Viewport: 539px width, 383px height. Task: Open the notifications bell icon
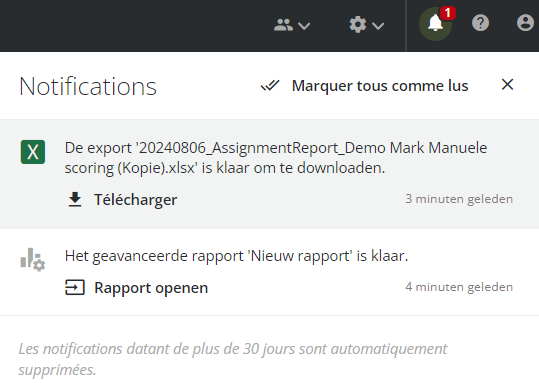point(435,24)
